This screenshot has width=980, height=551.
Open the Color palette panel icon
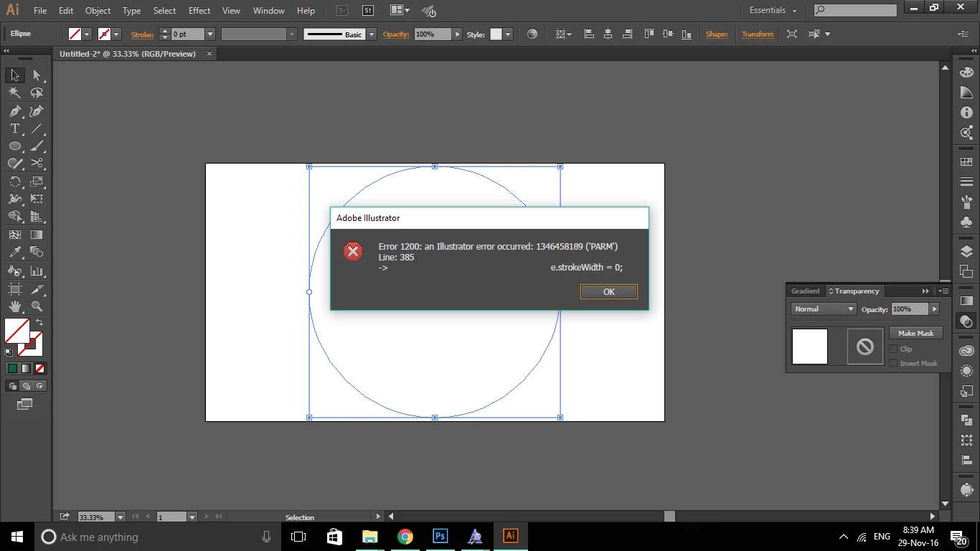(x=966, y=72)
